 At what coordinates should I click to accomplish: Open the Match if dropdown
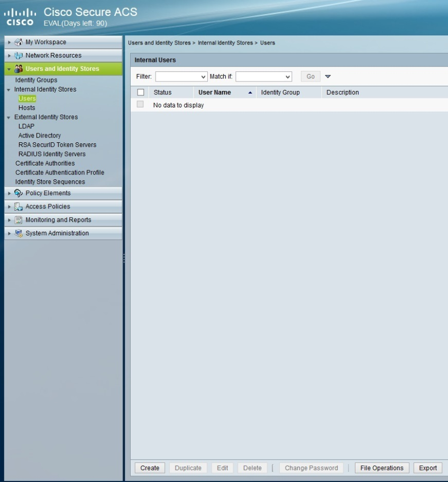coord(263,77)
